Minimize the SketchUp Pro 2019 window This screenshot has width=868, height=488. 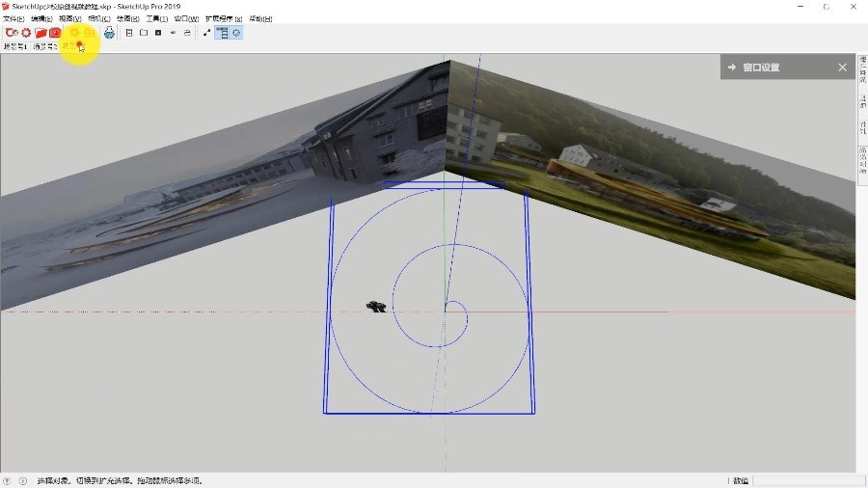(x=800, y=6)
